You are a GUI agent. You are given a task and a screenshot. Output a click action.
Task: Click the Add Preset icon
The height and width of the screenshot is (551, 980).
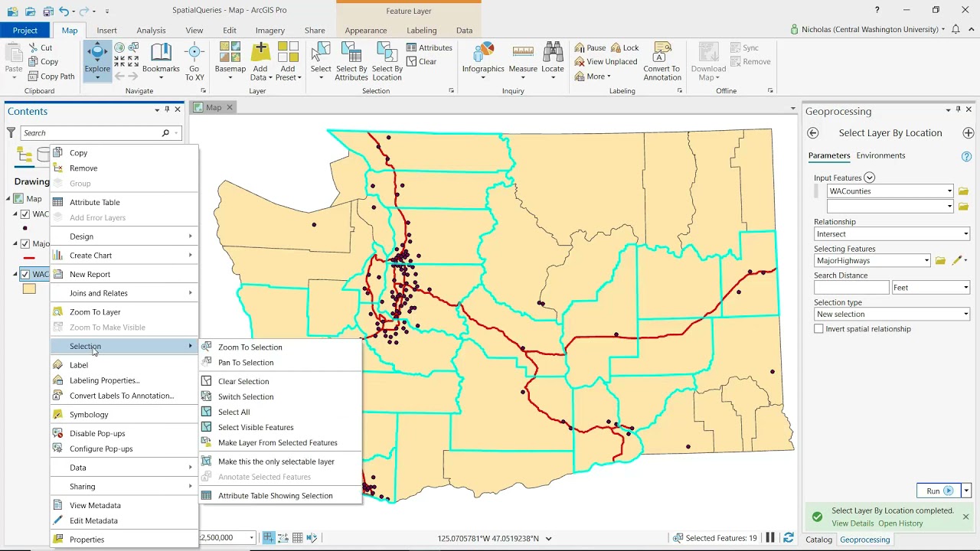288,52
